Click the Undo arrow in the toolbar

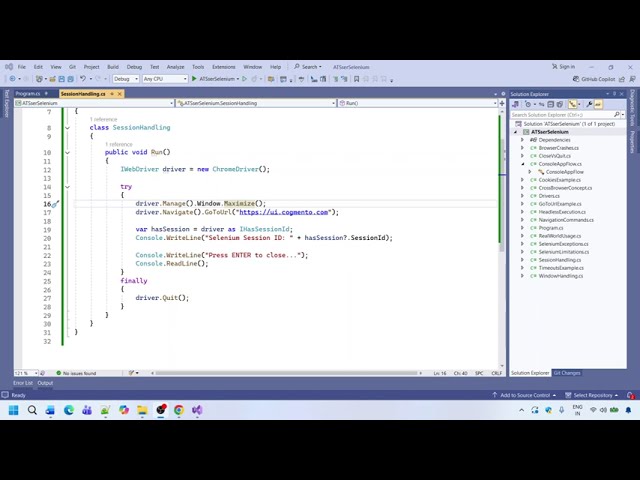(x=83, y=79)
